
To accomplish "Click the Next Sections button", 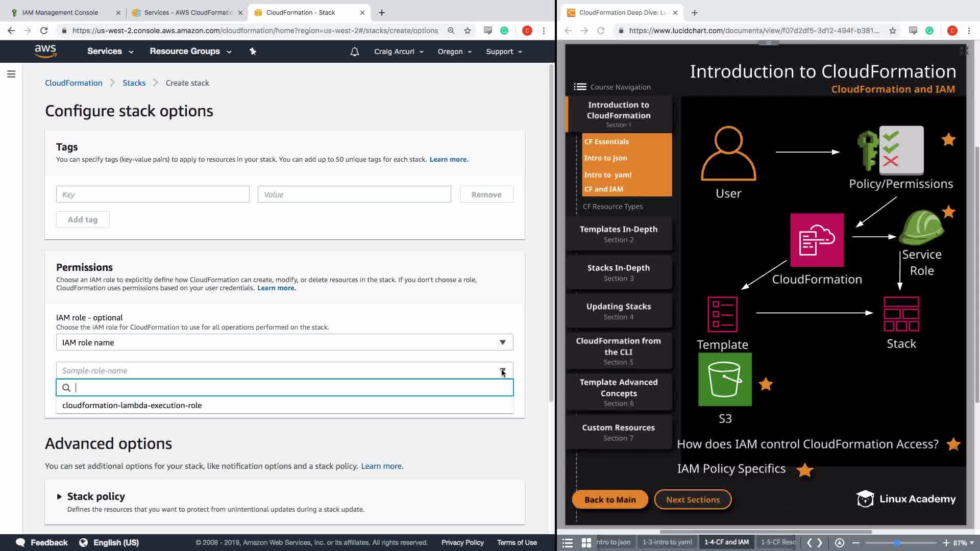I will coord(693,499).
